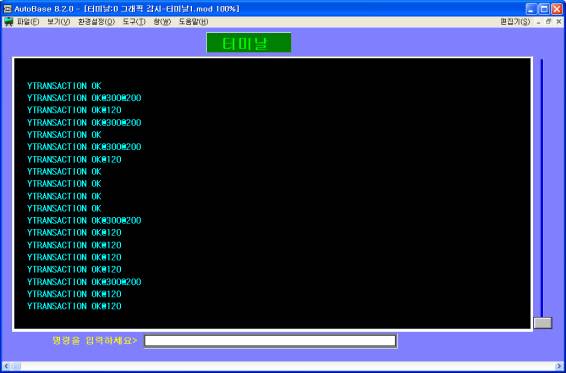Restore the inner document window

point(548,22)
